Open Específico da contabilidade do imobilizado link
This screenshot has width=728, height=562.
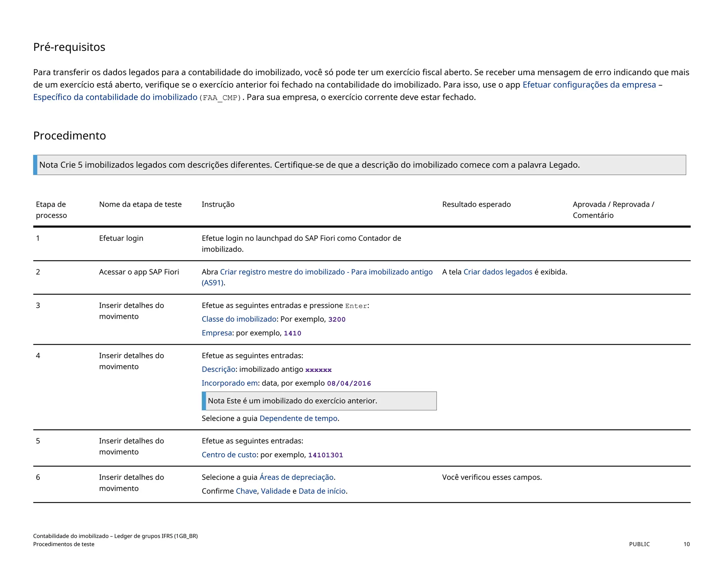pyautogui.click(x=115, y=97)
